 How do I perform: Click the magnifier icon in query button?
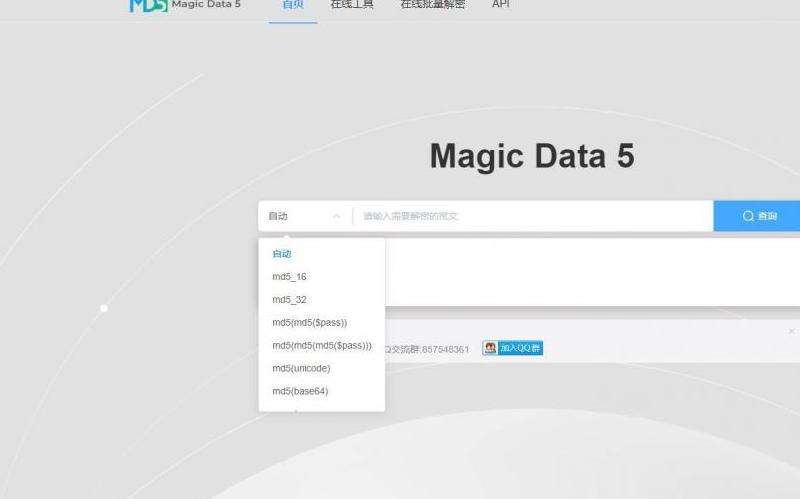(748, 216)
